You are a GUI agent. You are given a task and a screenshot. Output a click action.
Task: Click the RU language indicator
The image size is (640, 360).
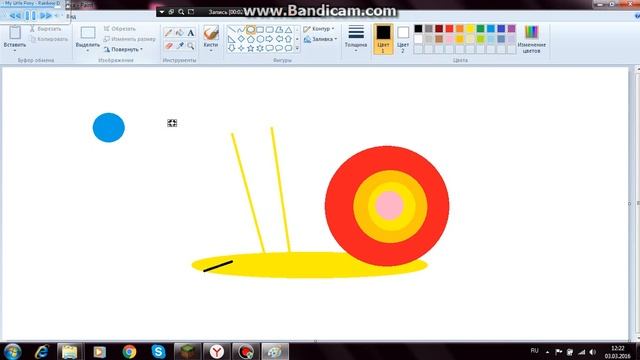coord(535,351)
